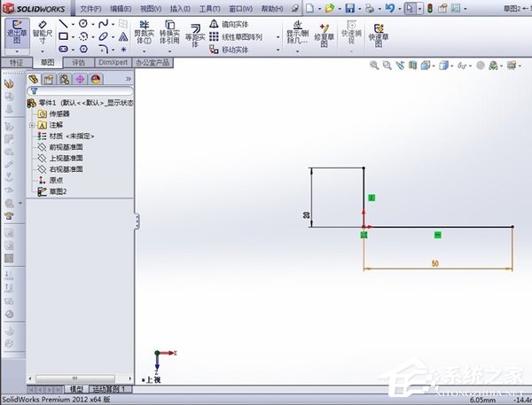Open the DisplayManager tab
532x405 pixels.
point(96,80)
